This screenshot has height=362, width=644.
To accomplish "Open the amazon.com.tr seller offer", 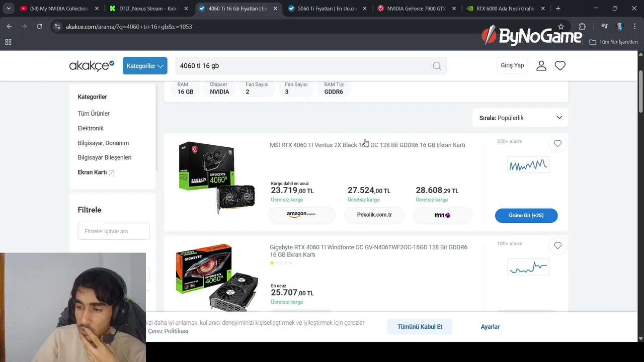I will coord(301,215).
